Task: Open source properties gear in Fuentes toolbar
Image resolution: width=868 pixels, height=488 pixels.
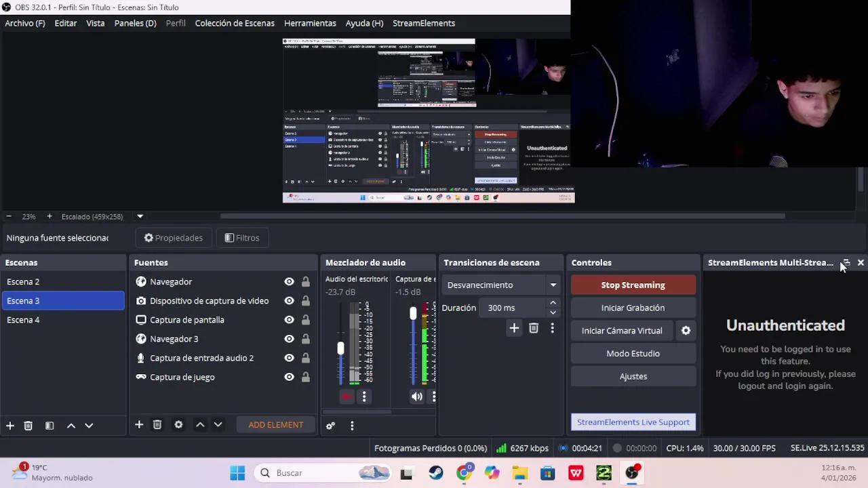Action: 178,425
